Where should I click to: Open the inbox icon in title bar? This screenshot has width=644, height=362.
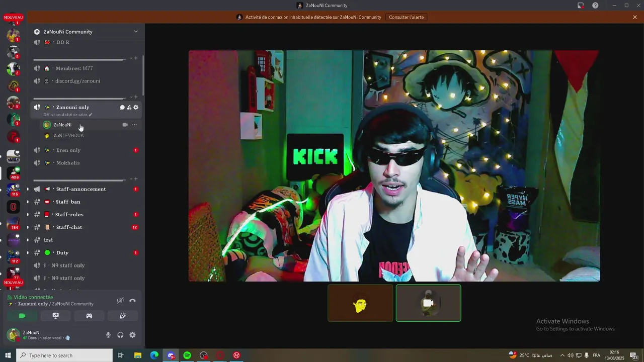point(581,6)
